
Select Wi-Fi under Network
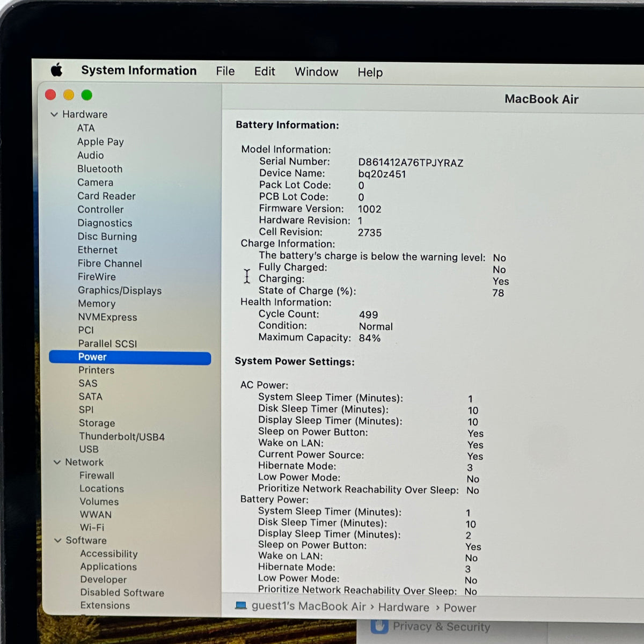[92, 527]
